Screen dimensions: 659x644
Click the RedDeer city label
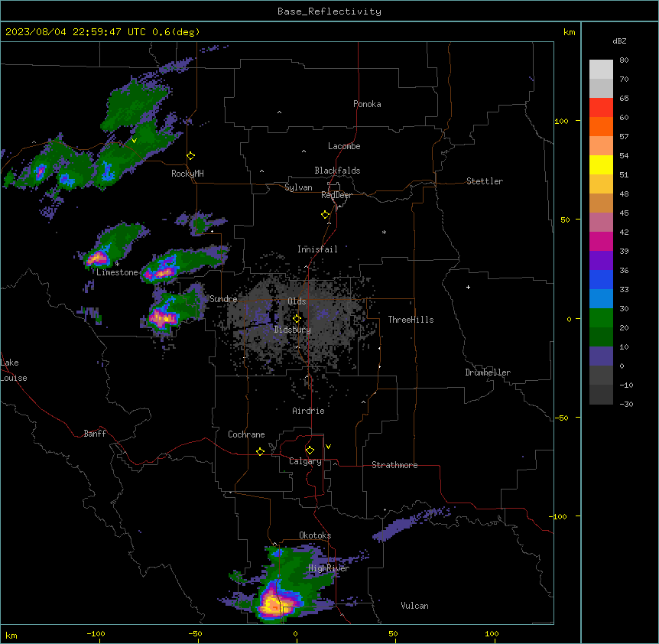pos(336,195)
